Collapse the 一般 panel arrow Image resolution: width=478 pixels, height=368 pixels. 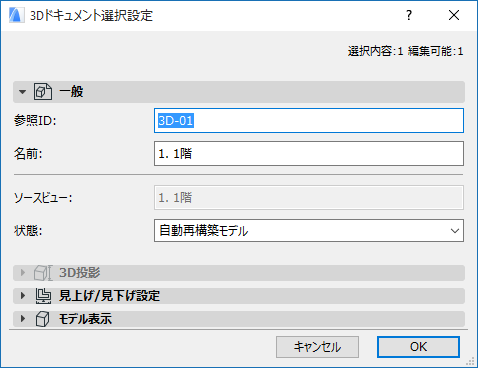(x=22, y=92)
